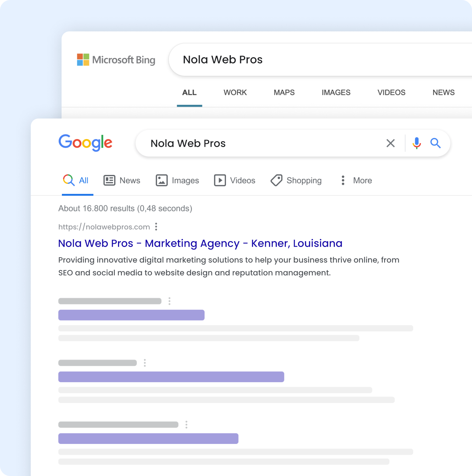Click the multicolor search icon beside All
The width and height of the screenshot is (472, 476).
click(x=69, y=180)
